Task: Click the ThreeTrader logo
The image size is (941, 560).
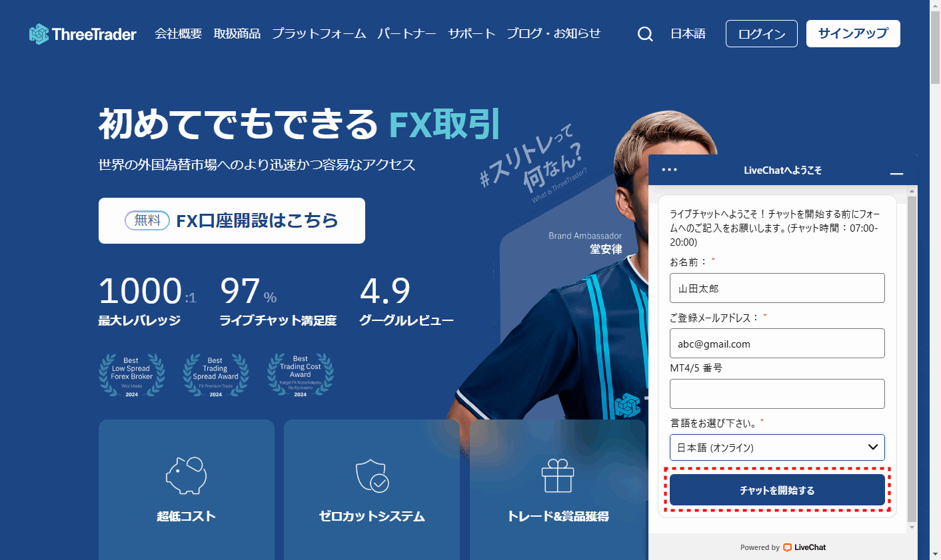Action: click(x=83, y=34)
